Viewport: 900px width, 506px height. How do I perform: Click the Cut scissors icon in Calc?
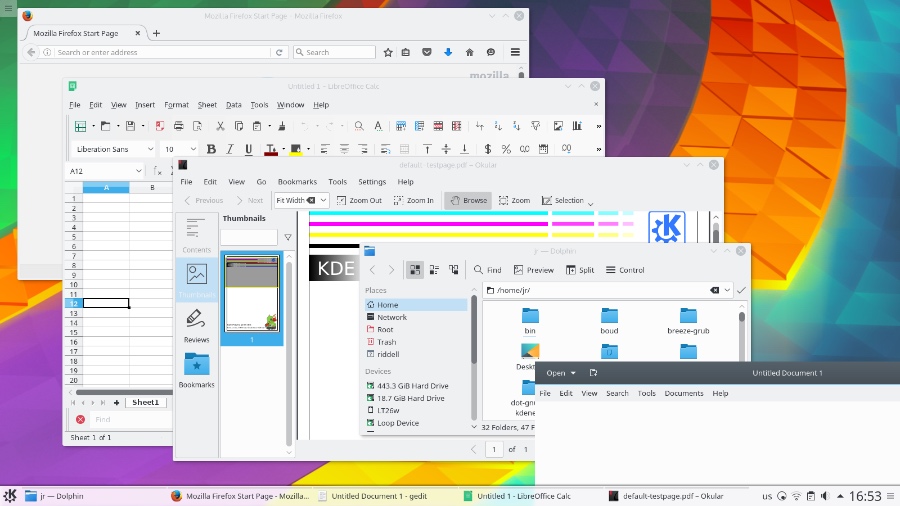[x=220, y=126]
